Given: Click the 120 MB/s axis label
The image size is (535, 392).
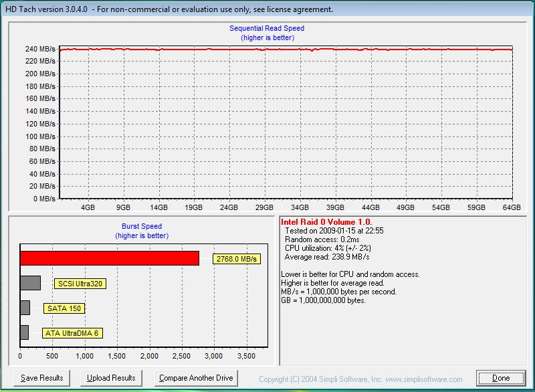Looking at the screenshot, I should [40, 124].
